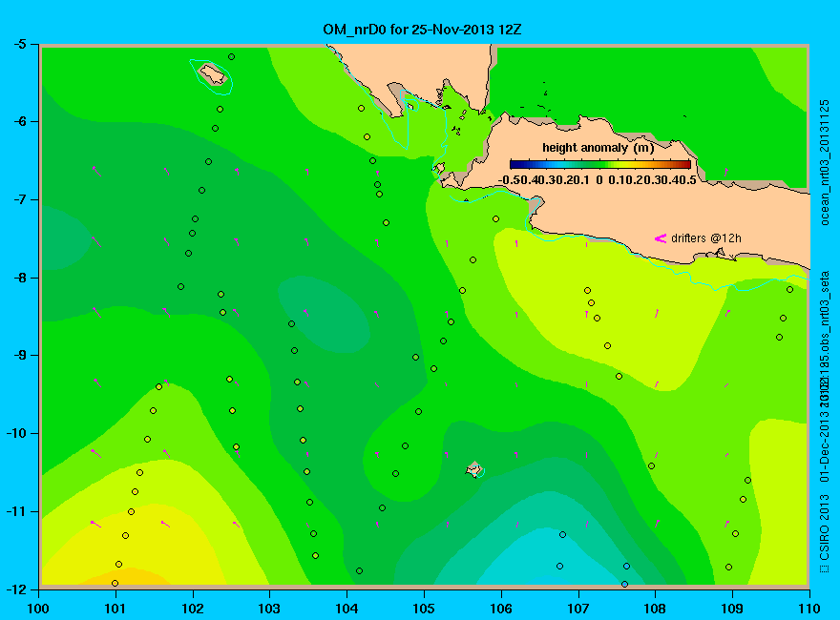Click the x-axis label "101"
840x620 pixels.
(x=115, y=609)
